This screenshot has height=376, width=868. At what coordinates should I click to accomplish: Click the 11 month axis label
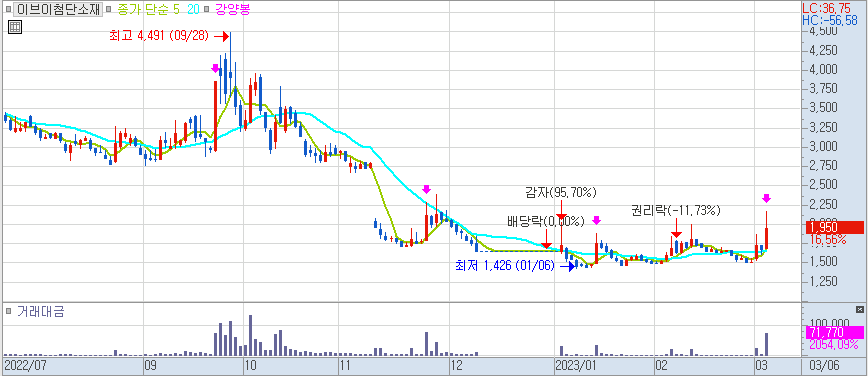point(345,365)
